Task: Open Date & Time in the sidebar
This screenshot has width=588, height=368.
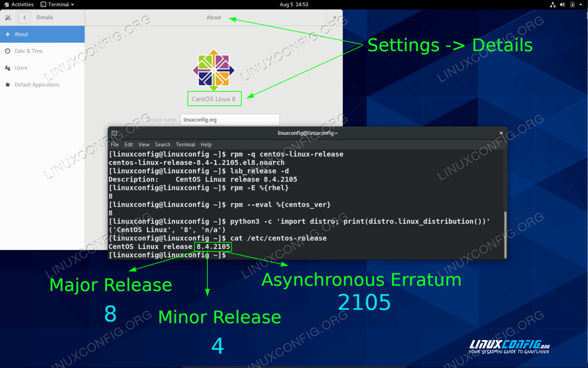Action: 42,51
